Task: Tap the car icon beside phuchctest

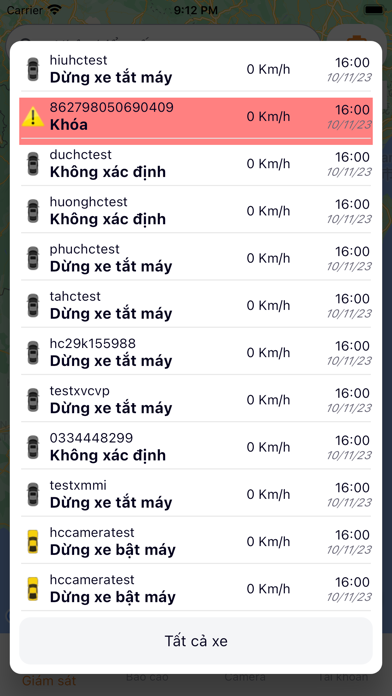Action: click(33, 258)
